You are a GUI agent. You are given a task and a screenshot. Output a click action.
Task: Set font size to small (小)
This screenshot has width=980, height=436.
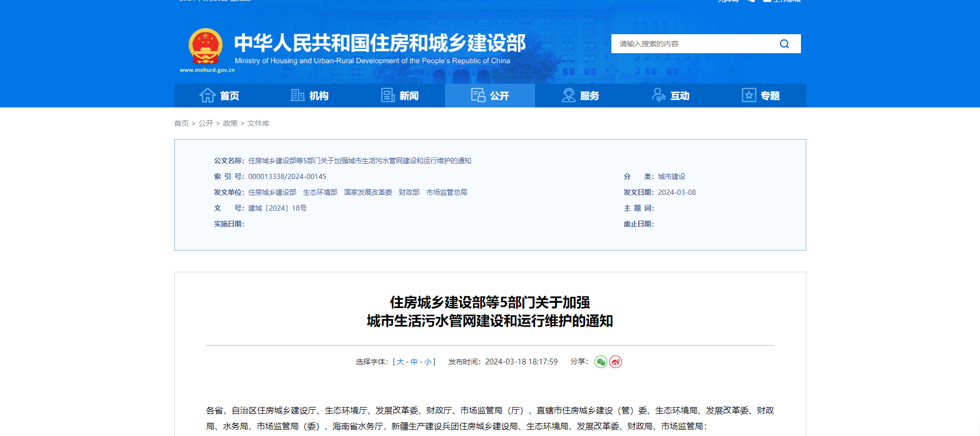click(x=428, y=362)
